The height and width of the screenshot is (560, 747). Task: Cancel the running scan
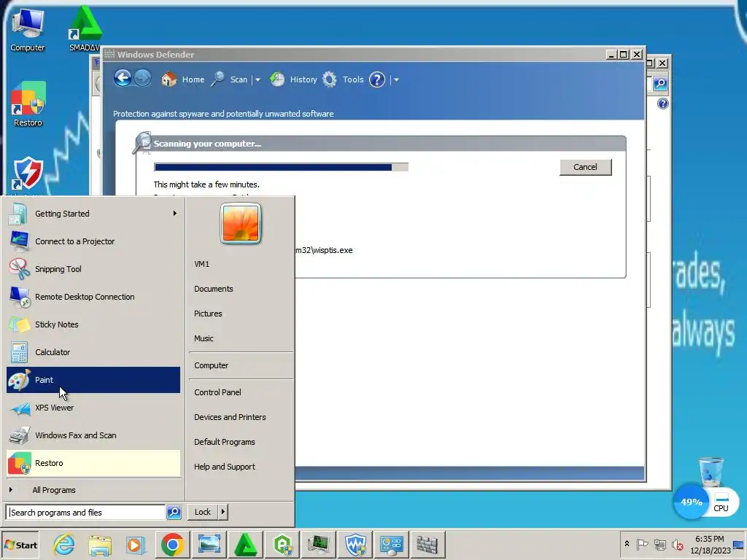click(585, 167)
